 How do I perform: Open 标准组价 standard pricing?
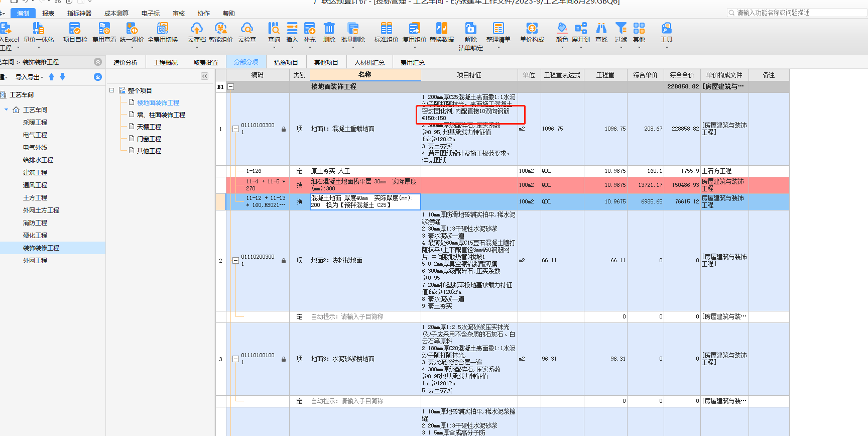[x=387, y=32]
